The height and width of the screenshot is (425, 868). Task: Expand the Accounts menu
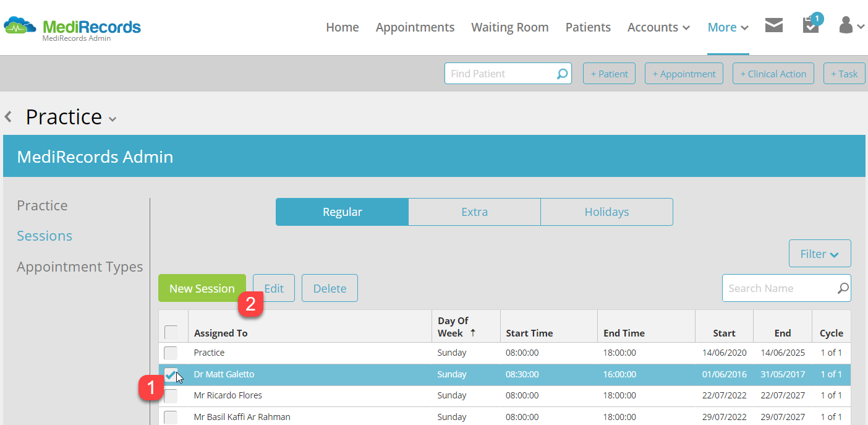click(x=658, y=27)
